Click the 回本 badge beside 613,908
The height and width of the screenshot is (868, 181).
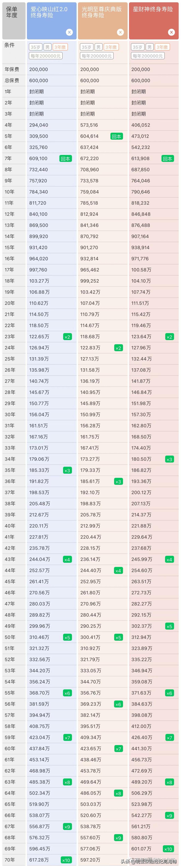click(168, 159)
